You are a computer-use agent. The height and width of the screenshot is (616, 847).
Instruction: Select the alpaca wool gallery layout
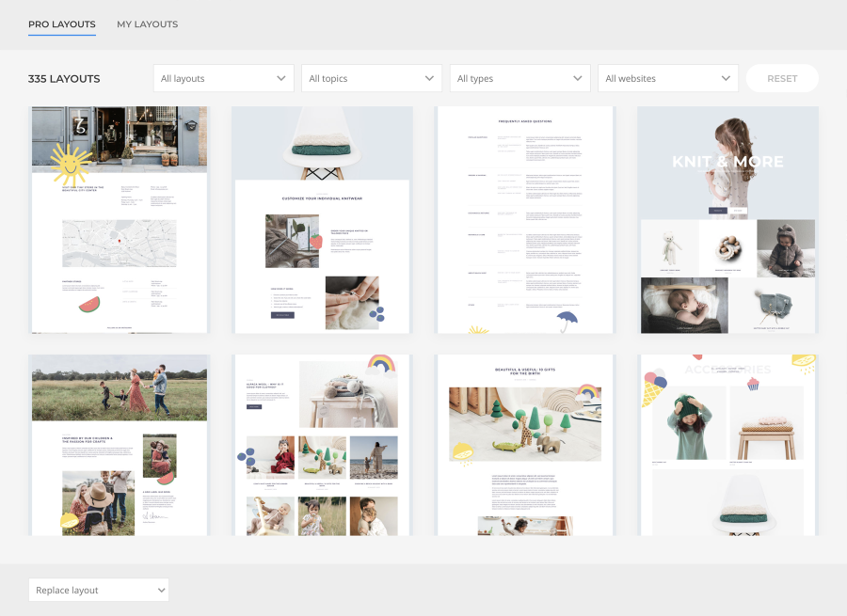[322, 446]
